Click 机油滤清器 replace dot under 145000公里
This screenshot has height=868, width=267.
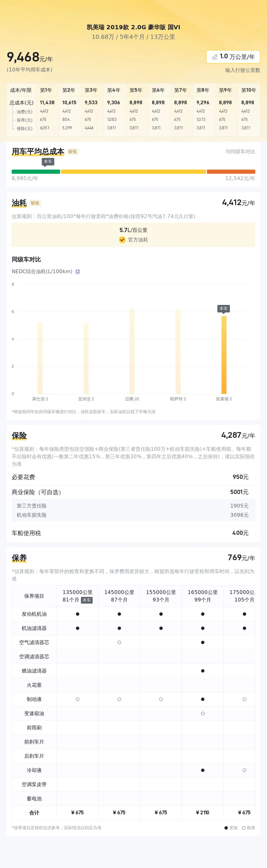tap(119, 628)
